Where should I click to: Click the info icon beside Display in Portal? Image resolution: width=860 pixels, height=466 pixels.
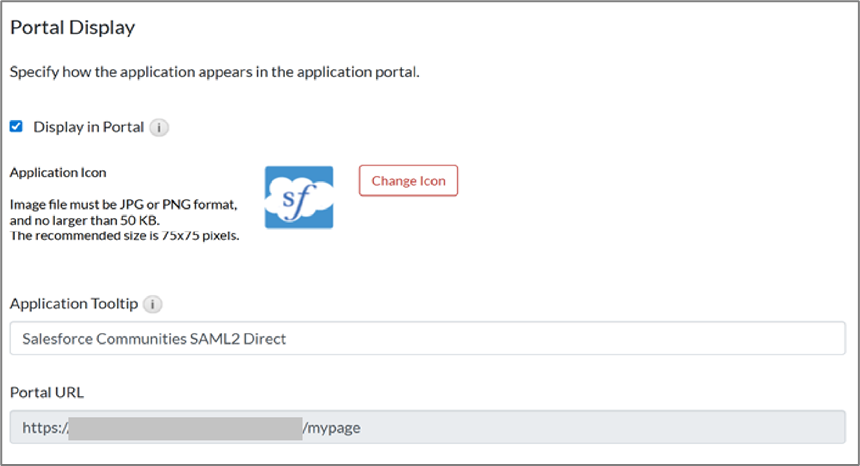(x=160, y=128)
